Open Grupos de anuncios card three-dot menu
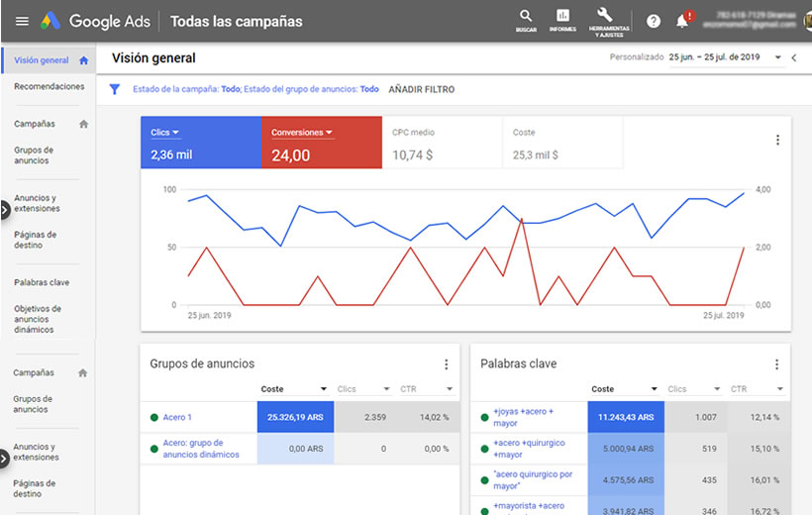The height and width of the screenshot is (515, 812). [446, 364]
